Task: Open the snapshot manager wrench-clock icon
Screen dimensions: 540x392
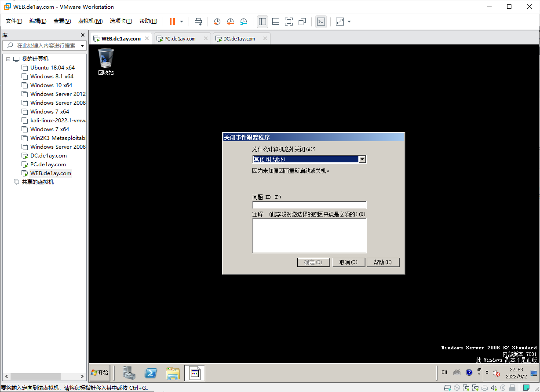Action: [x=244, y=22]
